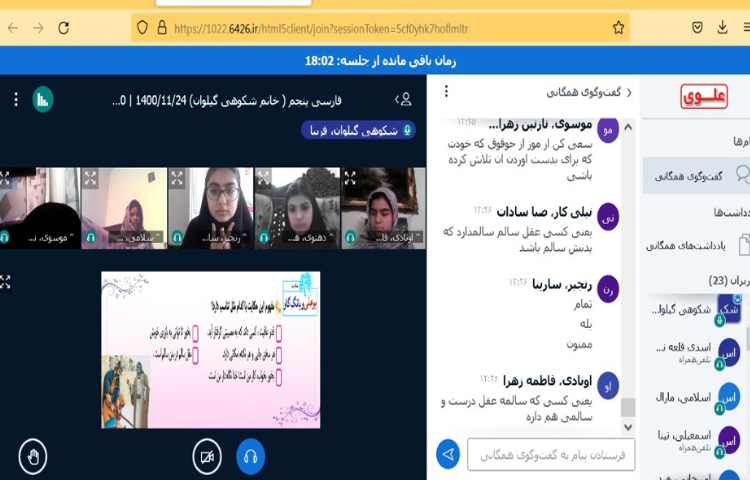Click the public chat message input
This screenshot has width=750, height=480.
[551, 454]
